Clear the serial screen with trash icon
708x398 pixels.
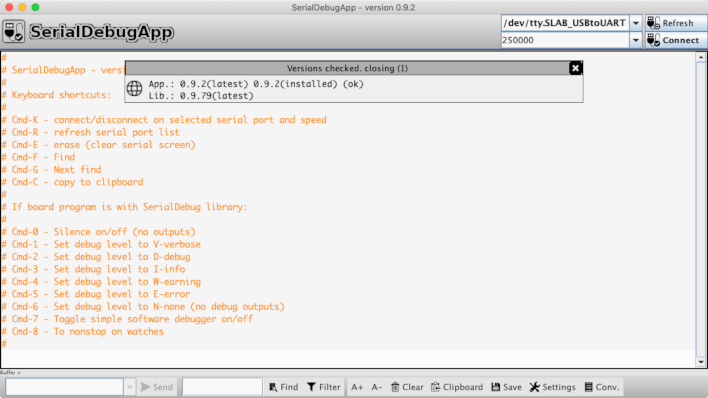point(407,387)
